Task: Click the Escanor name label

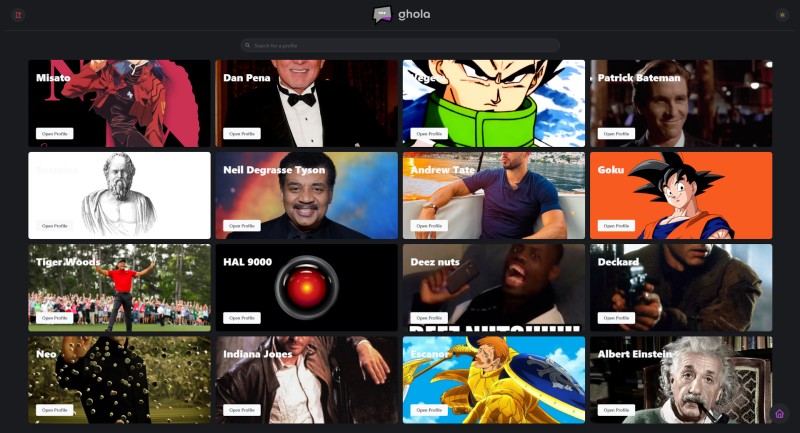Action: pyautogui.click(x=430, y=354)
